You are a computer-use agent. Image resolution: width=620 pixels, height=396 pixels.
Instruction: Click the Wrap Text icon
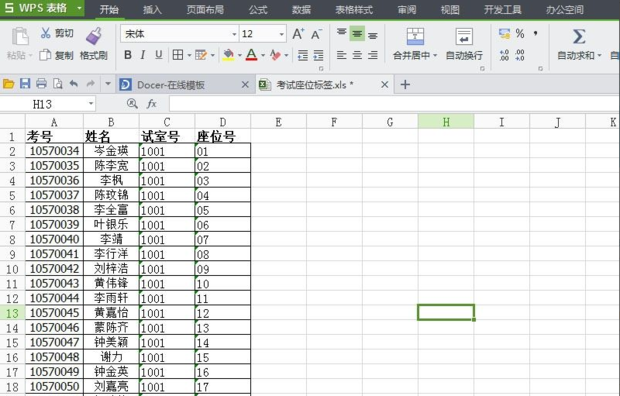(464, 36)
